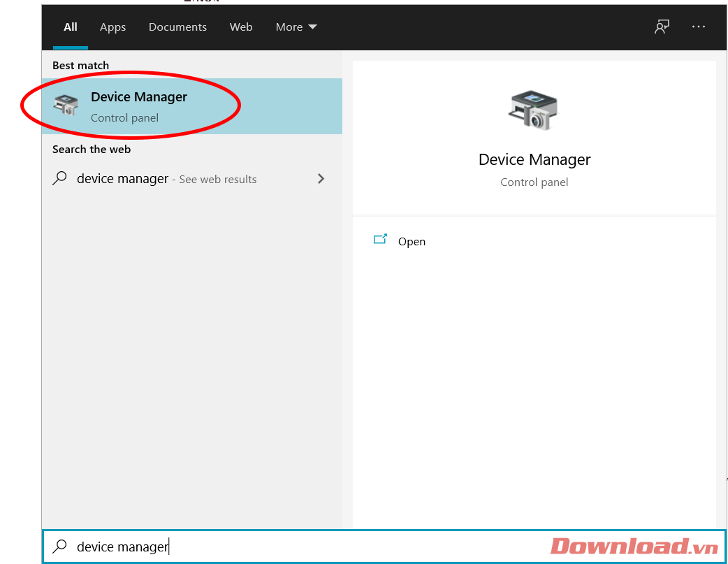The width and height of the screenshot is (728, 564).
Task: Click the Open icon in the preview pane
Action: pyautogui.click(x=380, y=240)
